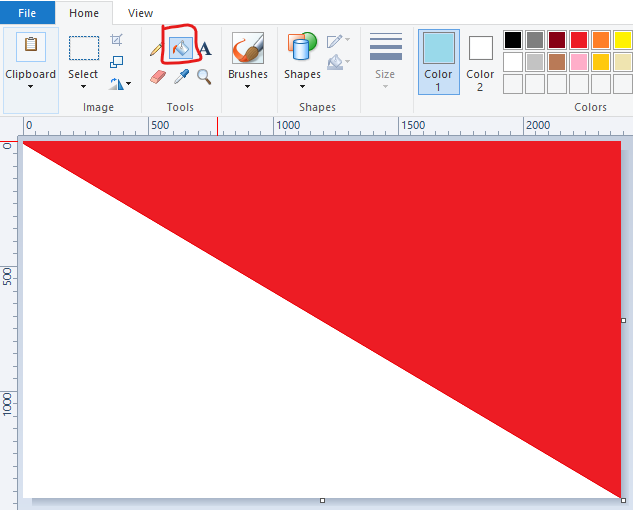Click the Shape fill icon
This screenshot has height=510, width=633.
tap(335, 62)
